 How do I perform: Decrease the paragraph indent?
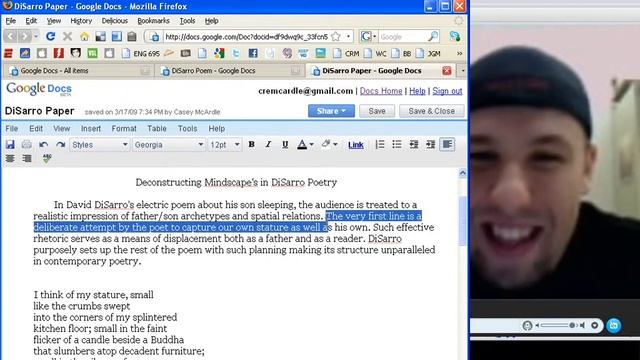coord(413,144)
